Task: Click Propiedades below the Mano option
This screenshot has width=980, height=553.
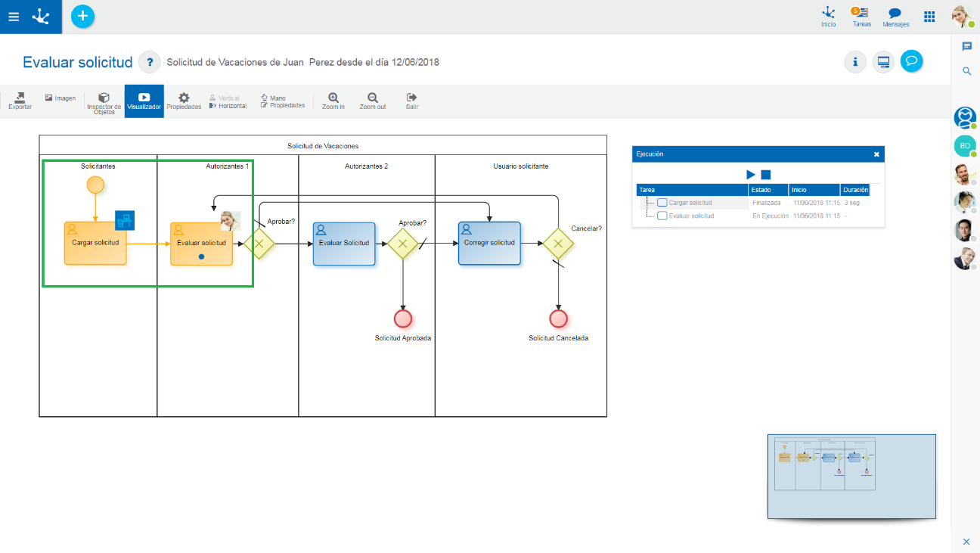Action: click(x=283, y=105)
